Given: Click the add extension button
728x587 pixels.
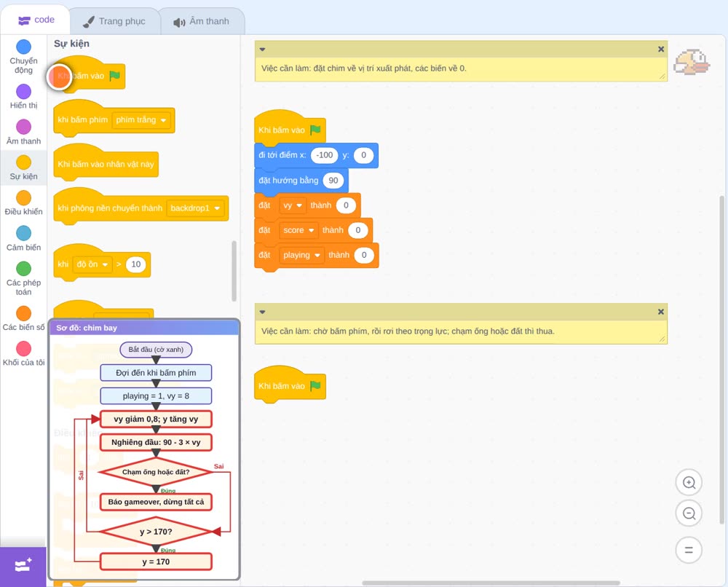Looking at the screenshot, I should [x=23, y=566].
